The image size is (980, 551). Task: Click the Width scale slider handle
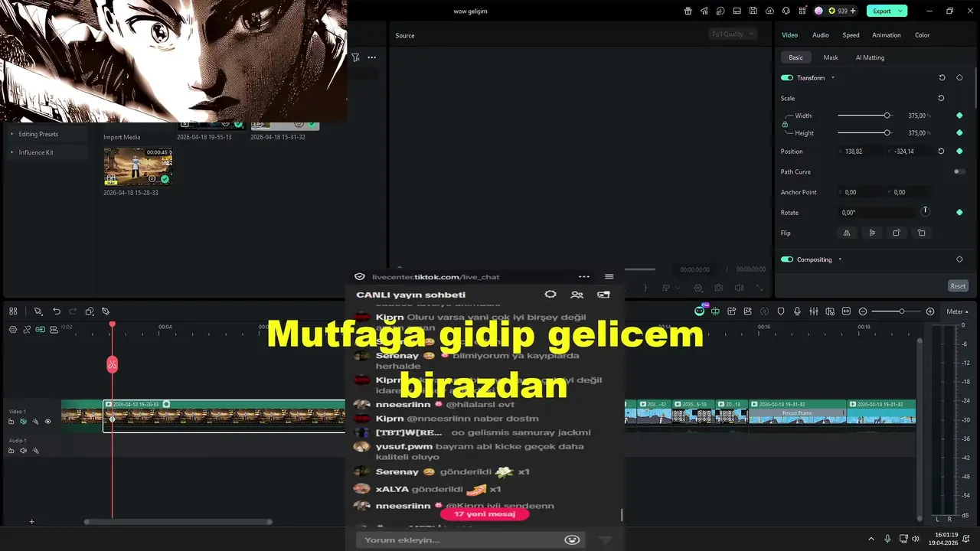887,116
